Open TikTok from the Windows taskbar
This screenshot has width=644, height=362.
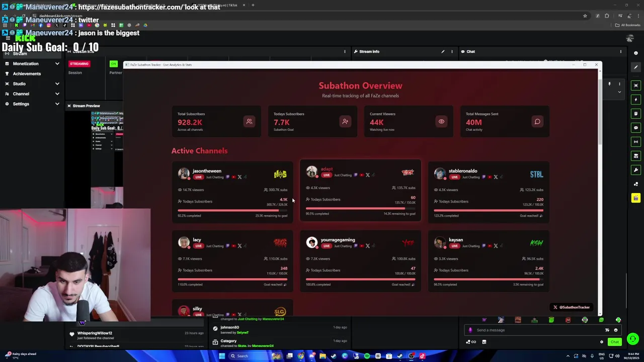(x=422, y=356)
